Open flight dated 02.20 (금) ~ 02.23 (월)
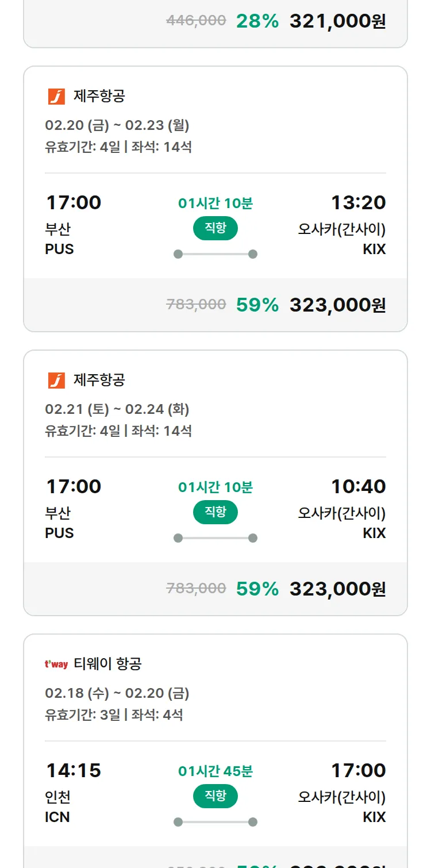This screenshot has height=868, width=431. (117, 125)
